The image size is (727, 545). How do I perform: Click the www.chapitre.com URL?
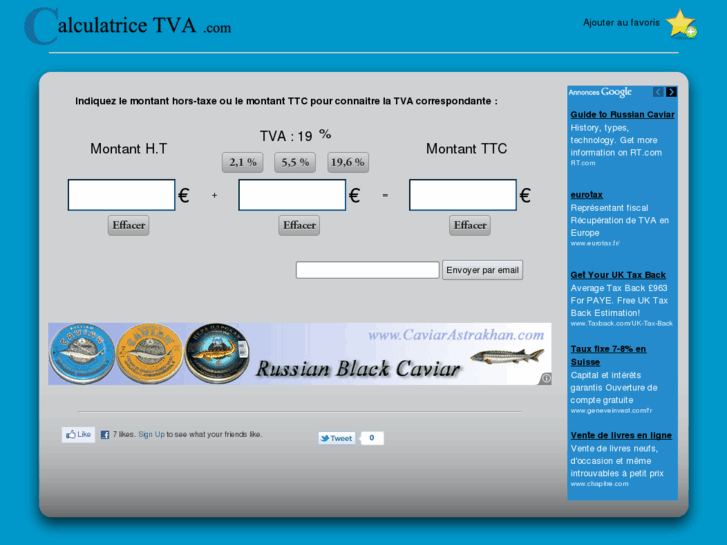(x=599, y=484)
